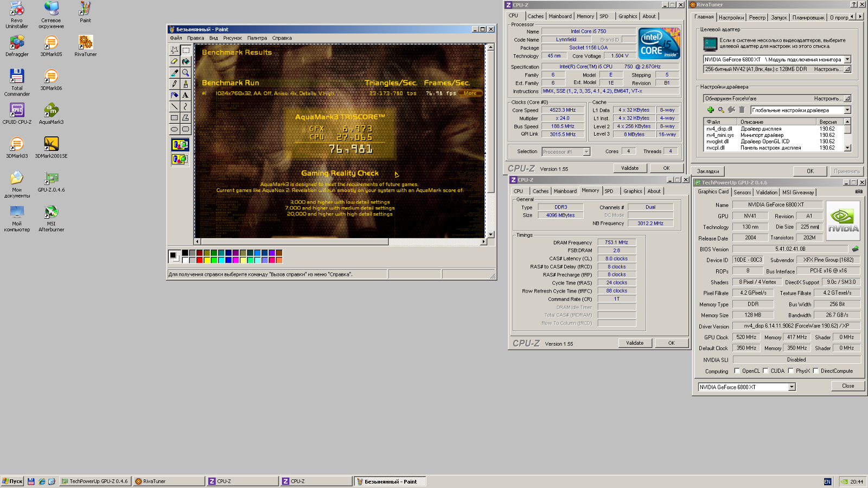Click the Close button in GPU-Z
868x488 pixels.
point(848,386)
